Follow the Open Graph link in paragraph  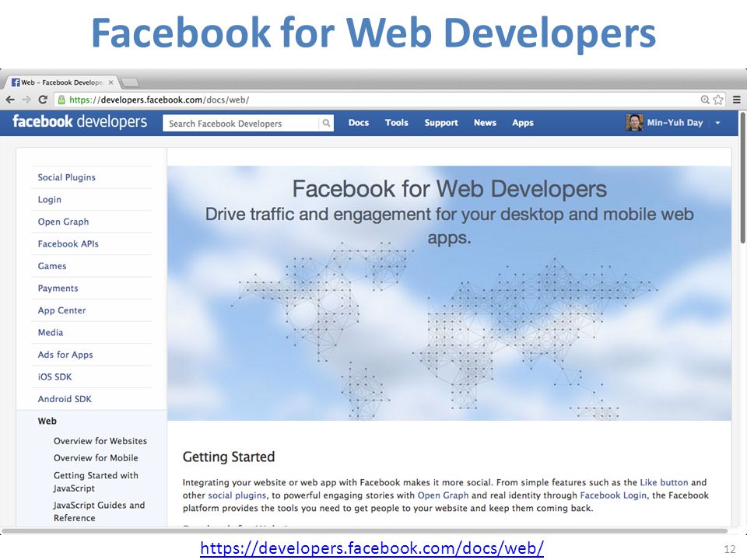point(443,495)
